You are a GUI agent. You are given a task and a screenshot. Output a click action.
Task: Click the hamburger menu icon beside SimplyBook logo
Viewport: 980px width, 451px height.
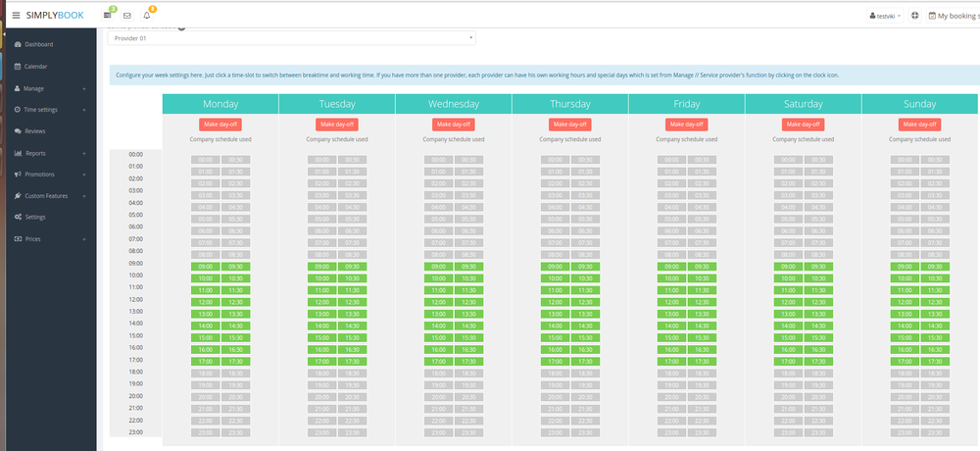16,16
